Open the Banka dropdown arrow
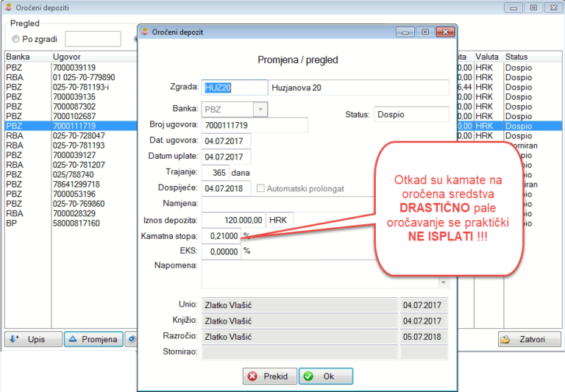Viewport: 565px width, 392px height. pos(260,109)
